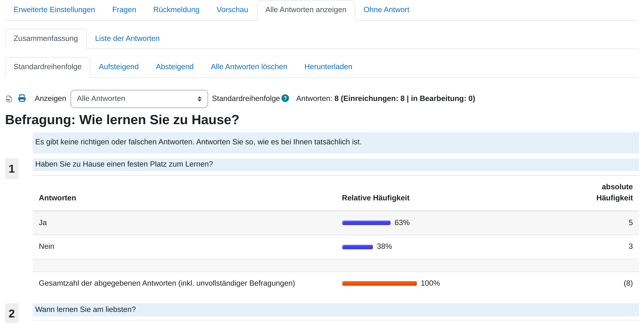The image size is (644, 323).
Task: Switch to Liste der Antworten
Action: [x=127, y=38]
